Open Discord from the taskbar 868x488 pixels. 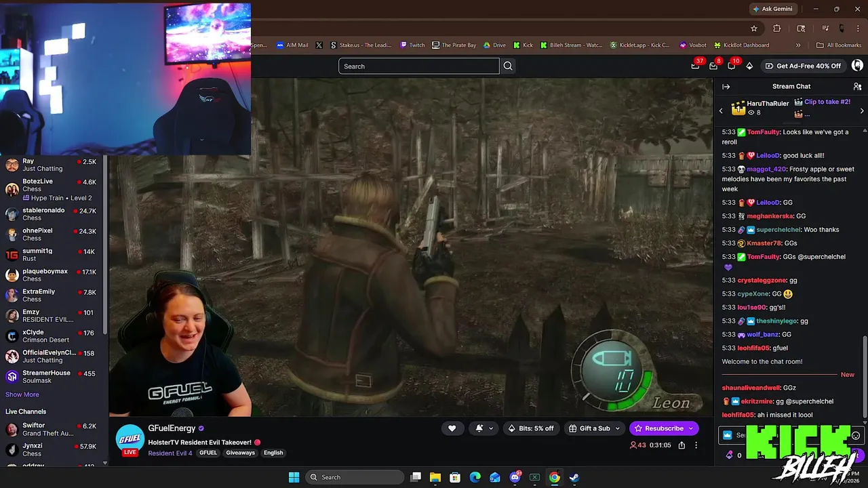[x=515, y=477]
